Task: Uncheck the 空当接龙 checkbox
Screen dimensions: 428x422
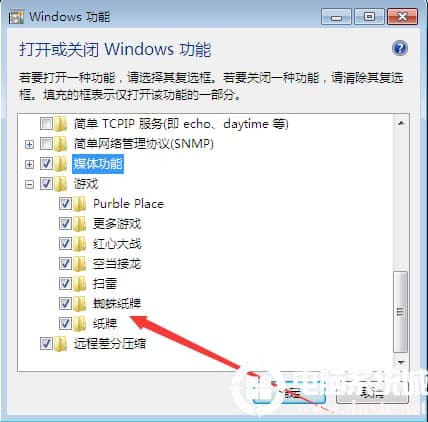Action: [65, 263]
